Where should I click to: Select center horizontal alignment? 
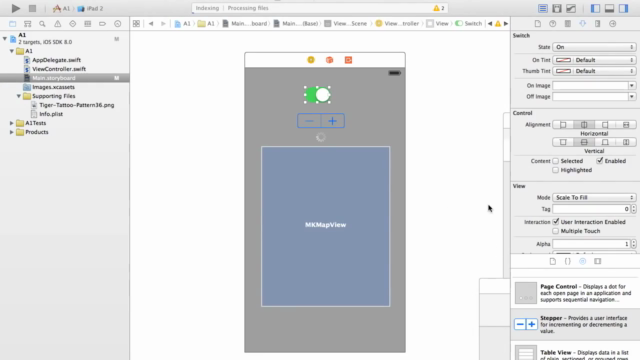pyautogui.click(x=584, y=124)
